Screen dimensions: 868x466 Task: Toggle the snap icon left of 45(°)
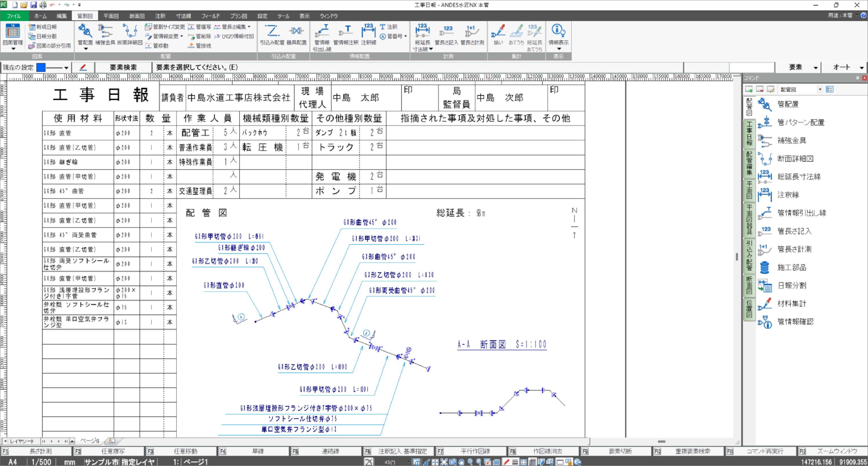369,462
